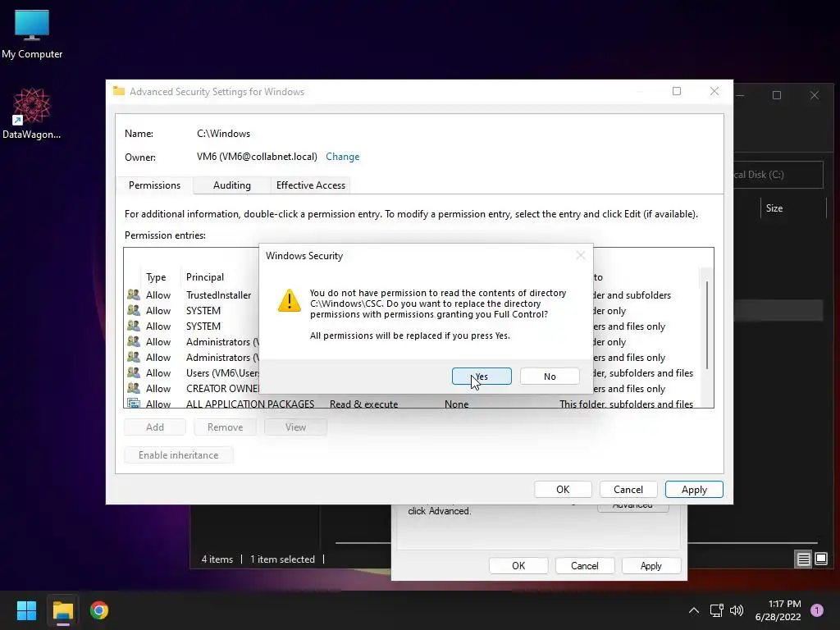Click the Principal column header

point(204,277)
